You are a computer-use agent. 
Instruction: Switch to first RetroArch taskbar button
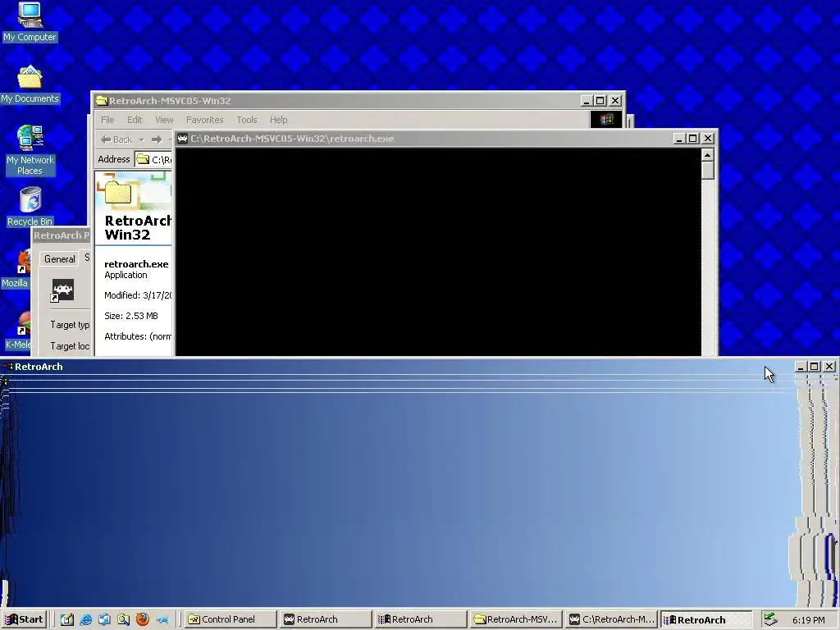(325, 619)
